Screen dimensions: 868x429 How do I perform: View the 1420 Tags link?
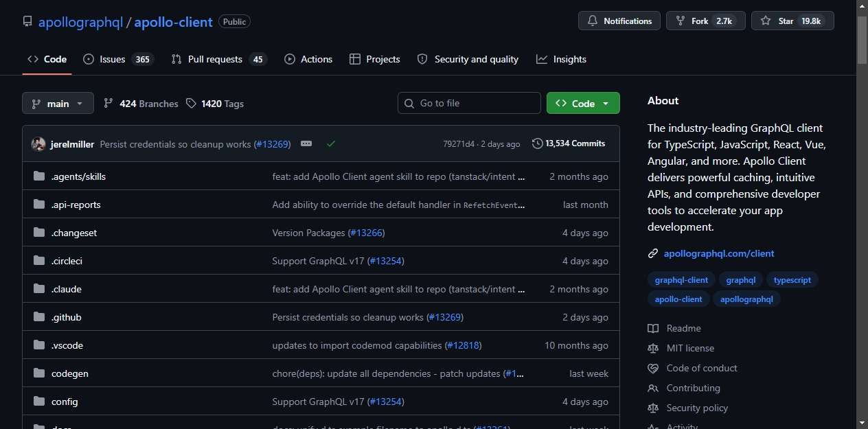point(215,104)
